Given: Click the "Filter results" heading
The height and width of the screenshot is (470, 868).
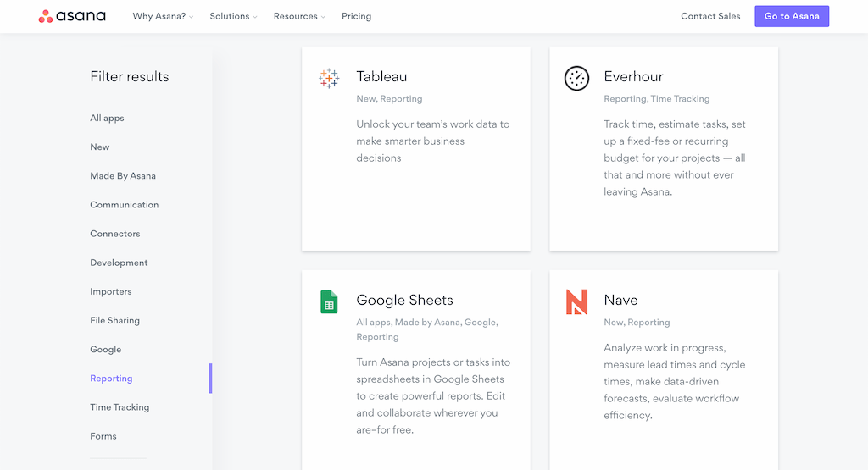Looking at the screenshot, I should click(130, 76).
